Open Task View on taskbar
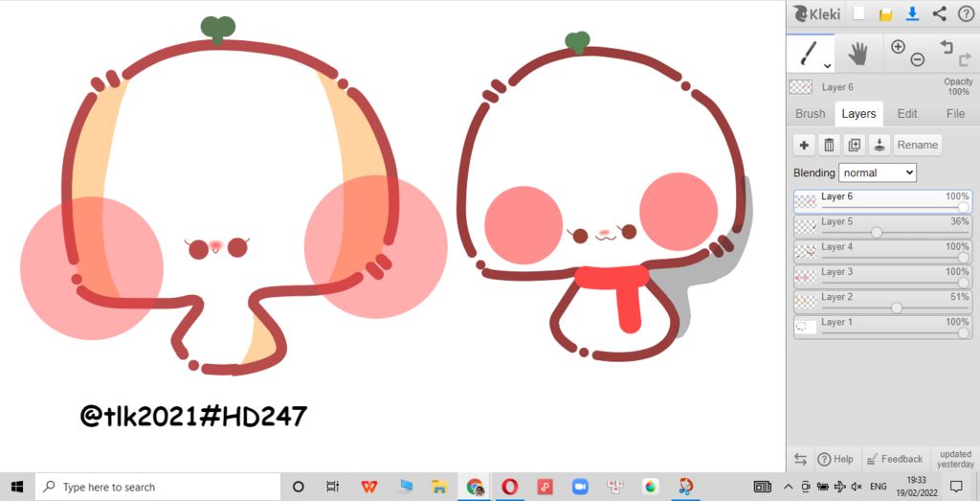Image resolution: width=980 pixels, height=501 pixels. [332, 487]
